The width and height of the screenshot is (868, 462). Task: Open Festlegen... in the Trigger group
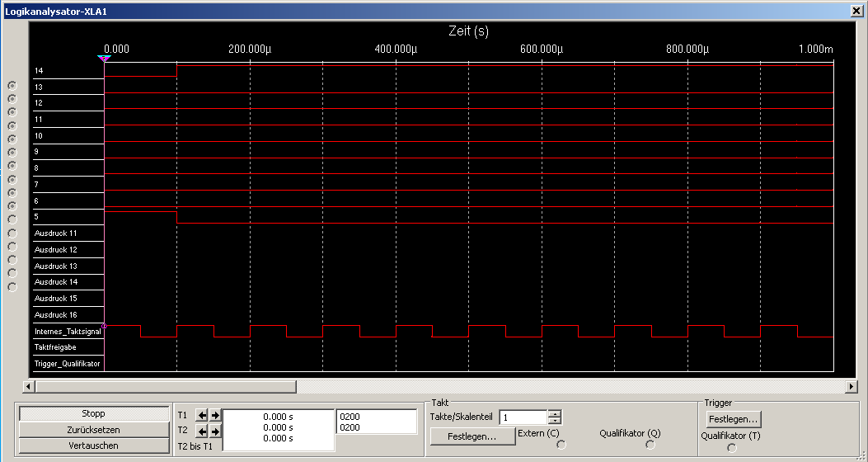(734, 419)
